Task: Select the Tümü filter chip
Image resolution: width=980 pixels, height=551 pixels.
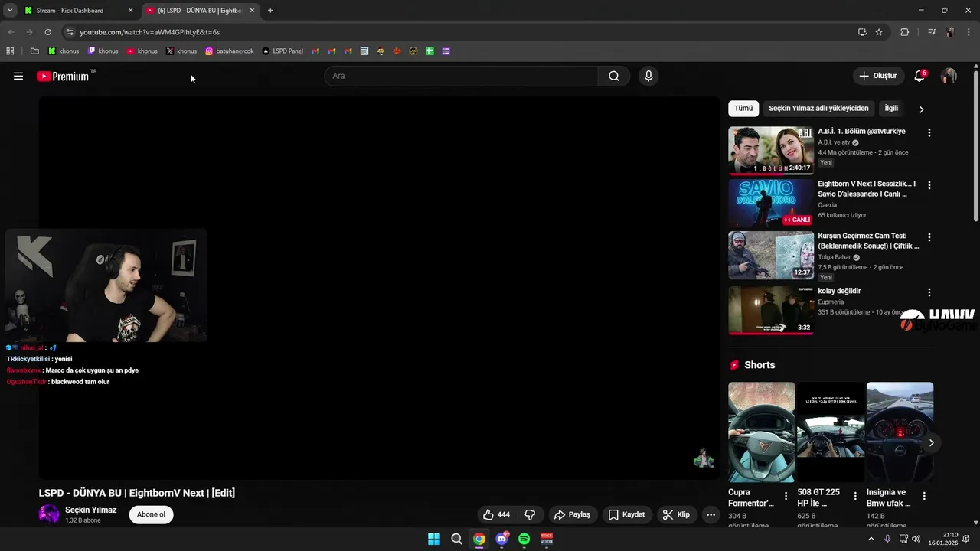Action: 743,109
